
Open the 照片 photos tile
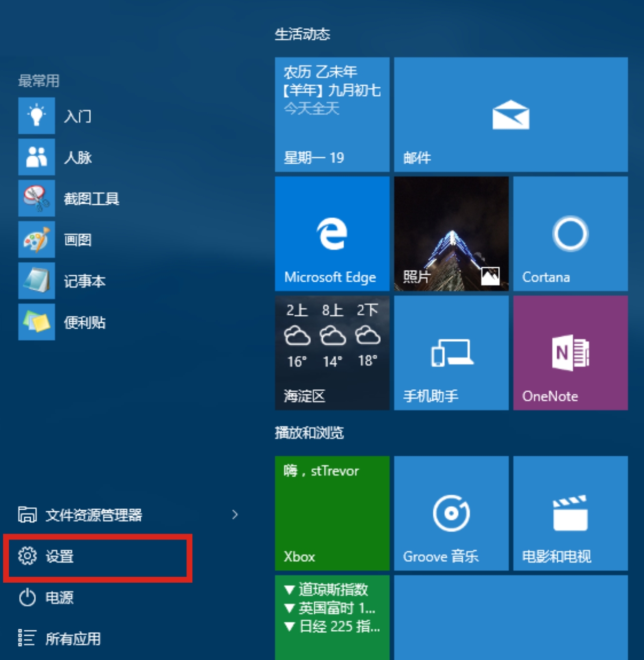point(451,234)
